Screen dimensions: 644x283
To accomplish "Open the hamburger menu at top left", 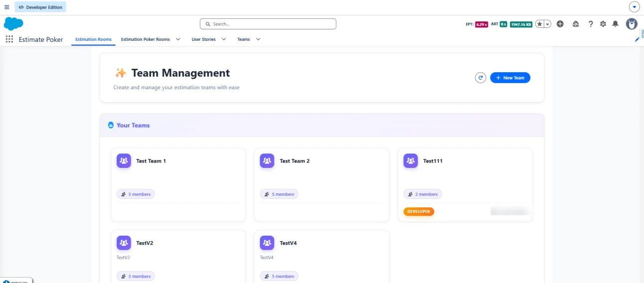I will tap(6, 7).
